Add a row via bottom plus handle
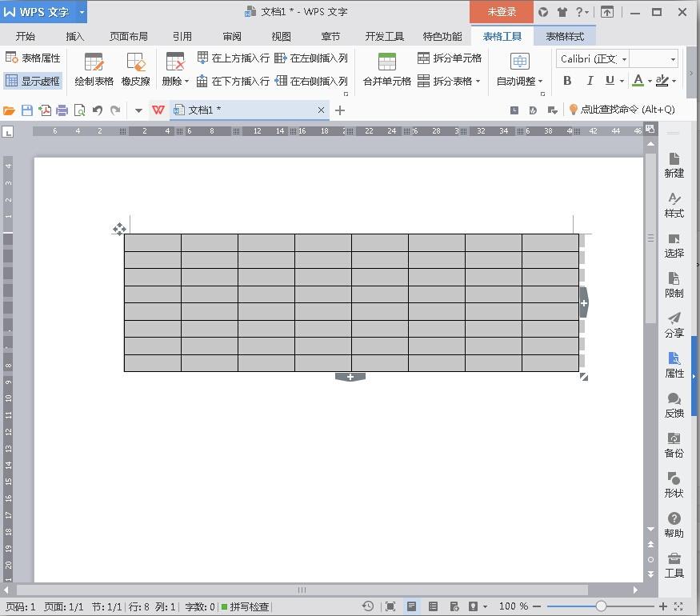This screenshot has height=616, width=700. coord(350,377)
